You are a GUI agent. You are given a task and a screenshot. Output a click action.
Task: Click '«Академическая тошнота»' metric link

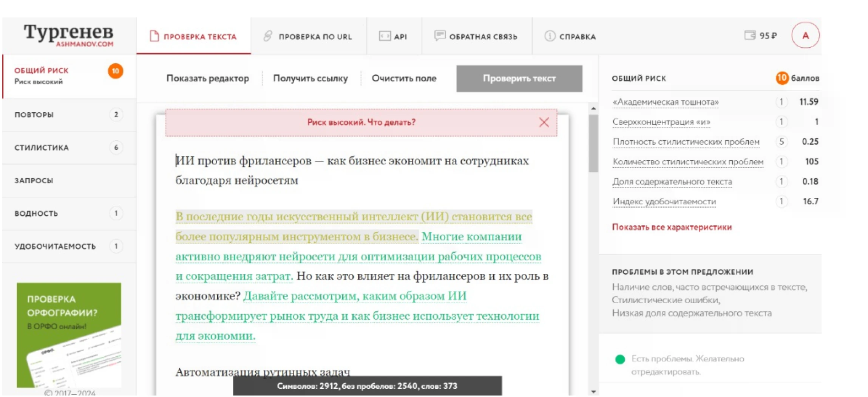(x=665, y=102)
